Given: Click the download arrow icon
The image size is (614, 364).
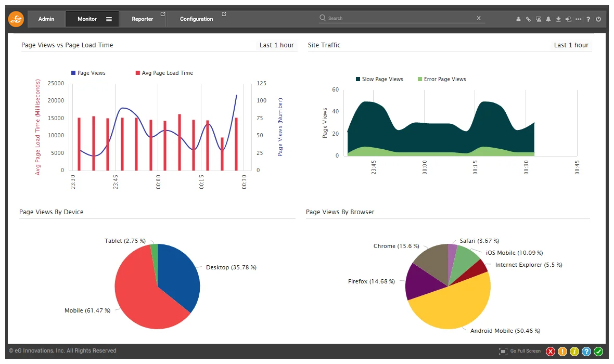Looking at the screenshot, I should click(558, 19).
